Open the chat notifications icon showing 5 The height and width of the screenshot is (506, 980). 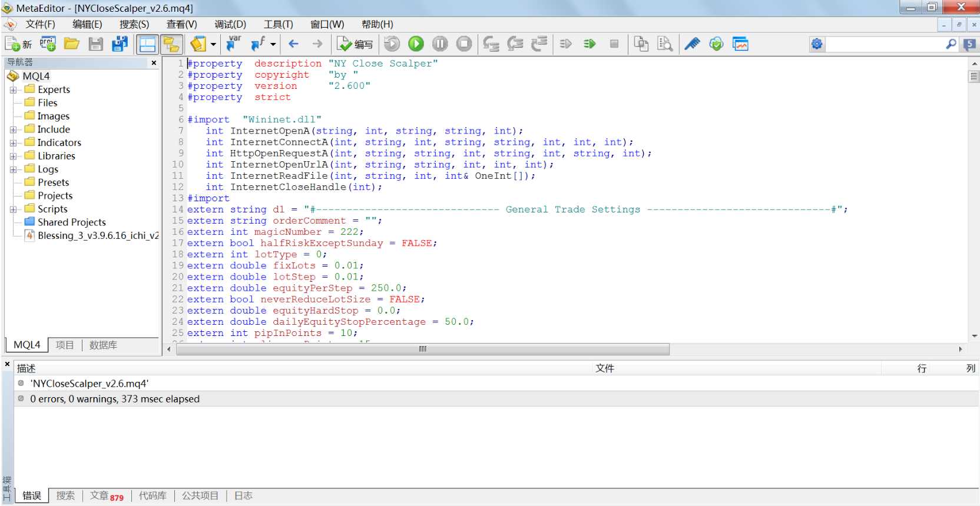click(969, 44)
